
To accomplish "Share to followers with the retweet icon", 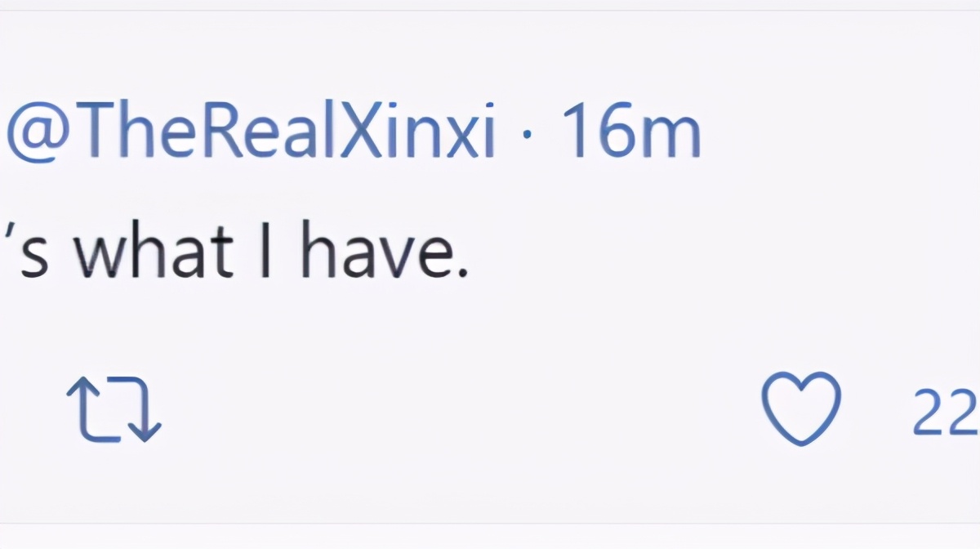I will [114, 410].
